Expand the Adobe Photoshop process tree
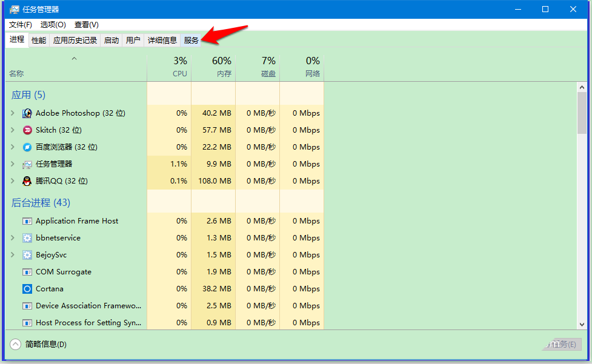 tap(13, 113)
